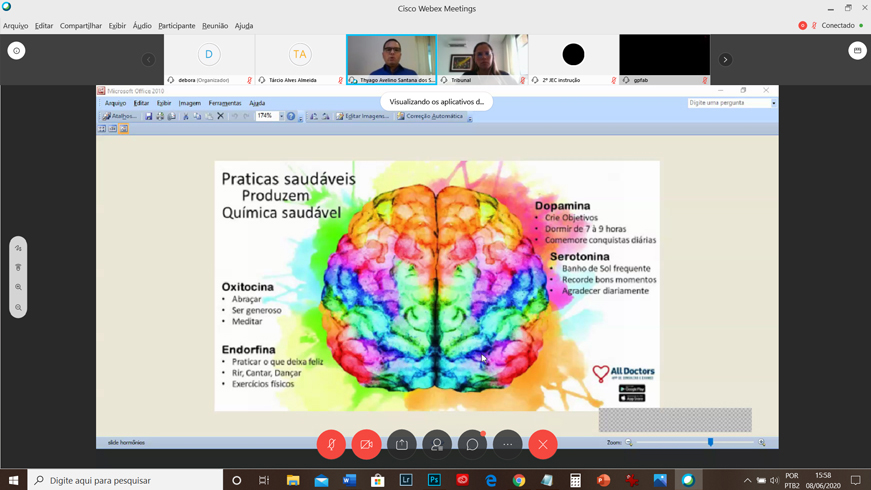
Task: Click Editar Imagens button in shared toolbar
Action: (x=362, y=116)
